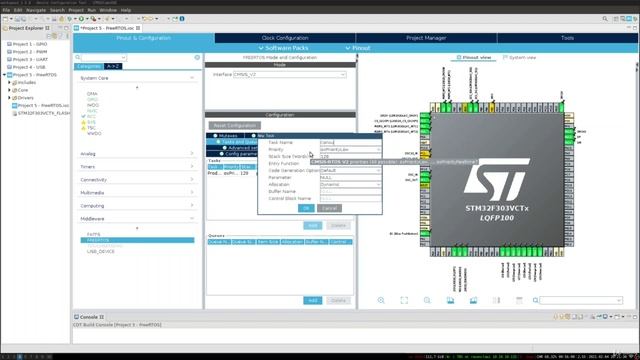The height and width of the screenshot is (360, 640).
Task: Click the Pinout view icon tab
Action: point(473,58)
